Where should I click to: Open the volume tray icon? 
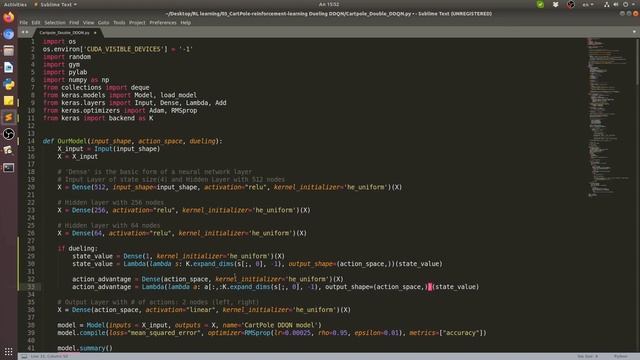click(x=616, y=4)
